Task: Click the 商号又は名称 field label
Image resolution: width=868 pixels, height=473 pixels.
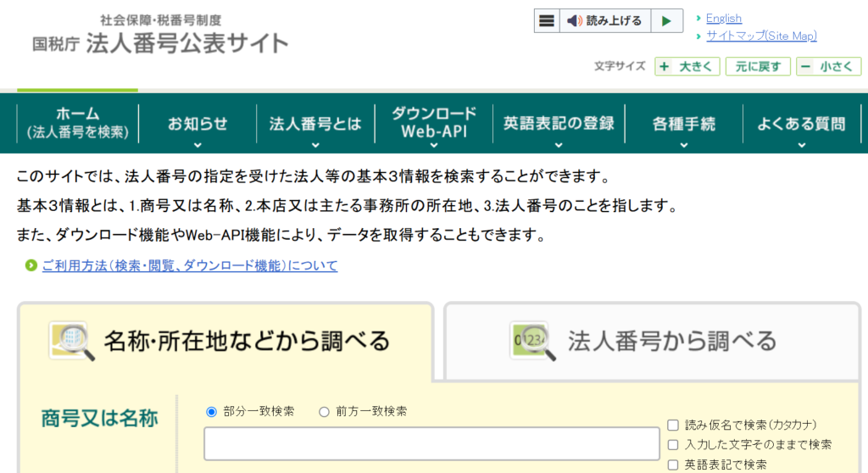Action: tap(100, 418)
